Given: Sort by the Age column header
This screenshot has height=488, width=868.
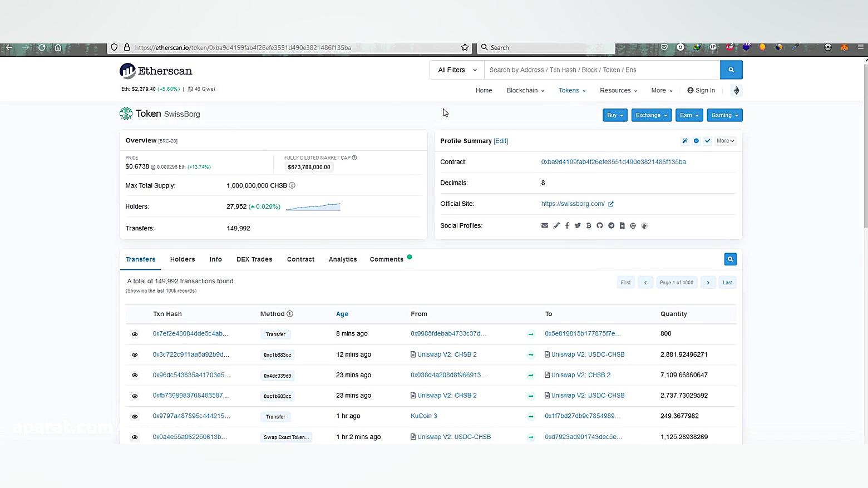Looking at the screenshot, I should click(342, 314).
